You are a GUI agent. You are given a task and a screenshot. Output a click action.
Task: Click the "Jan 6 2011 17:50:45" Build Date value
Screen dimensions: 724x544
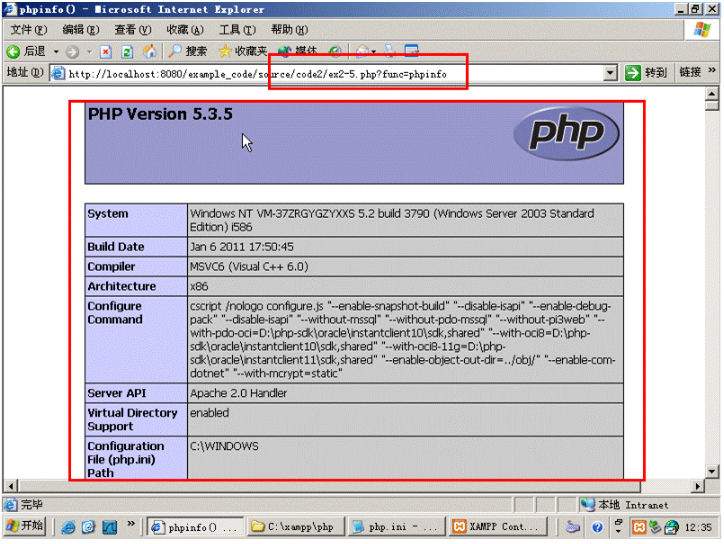[241, 247]
